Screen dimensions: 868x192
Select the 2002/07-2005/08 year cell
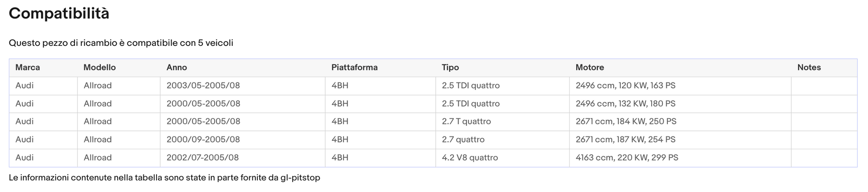[243, 158]
